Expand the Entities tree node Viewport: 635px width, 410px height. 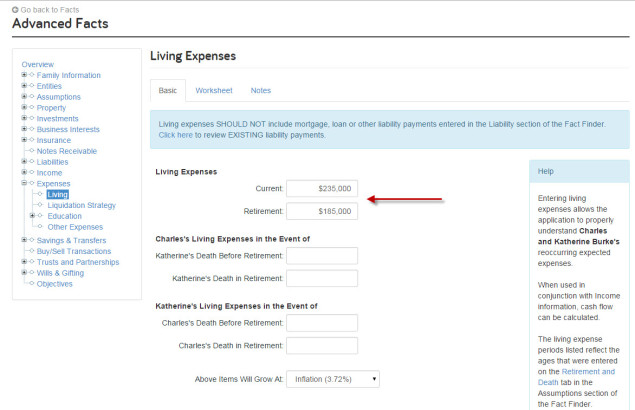click(24, 85)
